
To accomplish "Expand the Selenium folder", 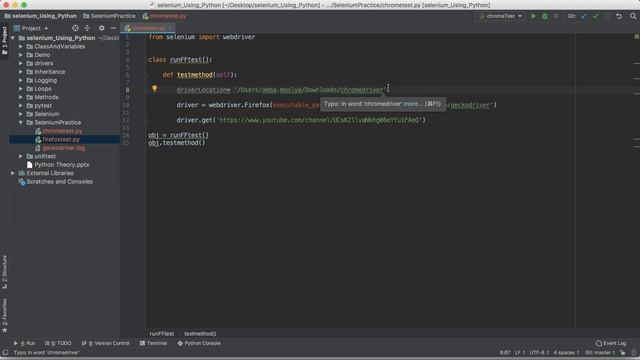I will (21, 114).
